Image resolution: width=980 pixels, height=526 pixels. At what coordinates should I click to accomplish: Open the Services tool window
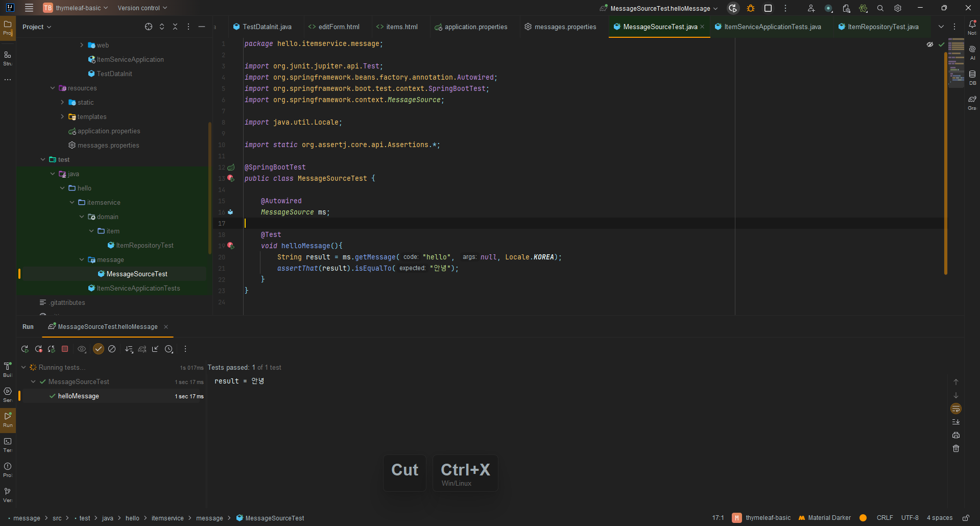click(8, 394)
